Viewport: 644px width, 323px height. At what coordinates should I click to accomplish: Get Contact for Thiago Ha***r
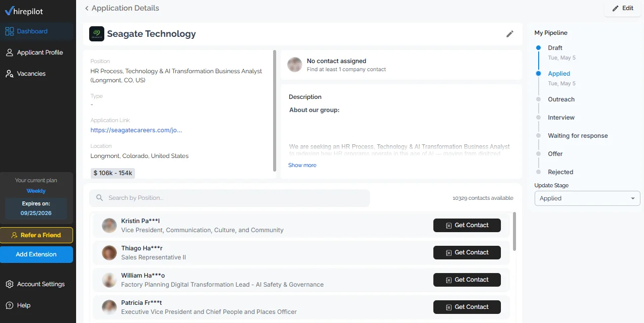467,252
